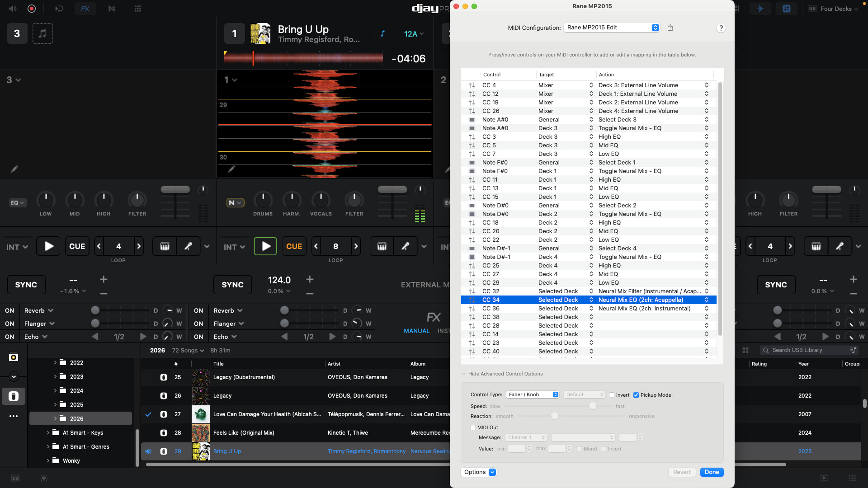Open the Four Decks layout menu

point(835,9)
